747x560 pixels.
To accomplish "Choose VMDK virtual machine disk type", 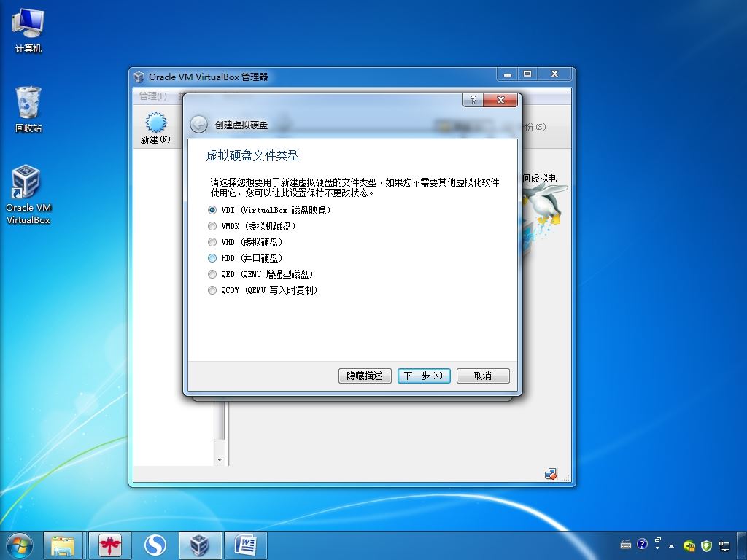I will [x=252, y=226].
